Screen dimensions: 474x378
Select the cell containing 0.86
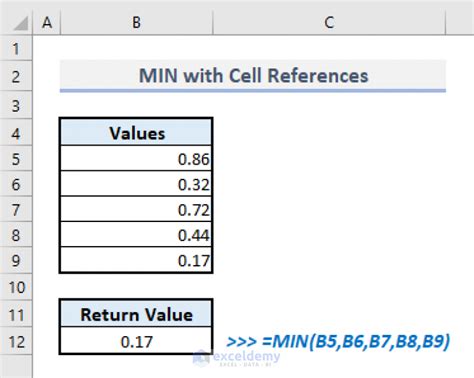[136, 159]
